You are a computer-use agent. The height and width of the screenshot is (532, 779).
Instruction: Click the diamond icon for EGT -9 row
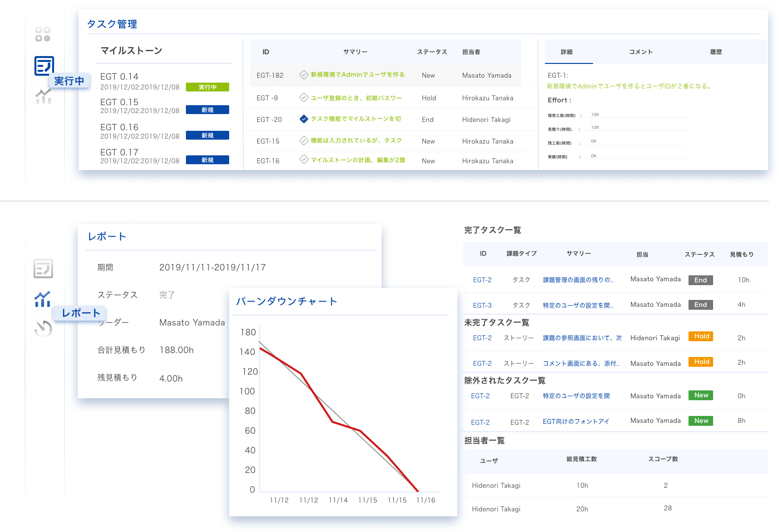304,97
